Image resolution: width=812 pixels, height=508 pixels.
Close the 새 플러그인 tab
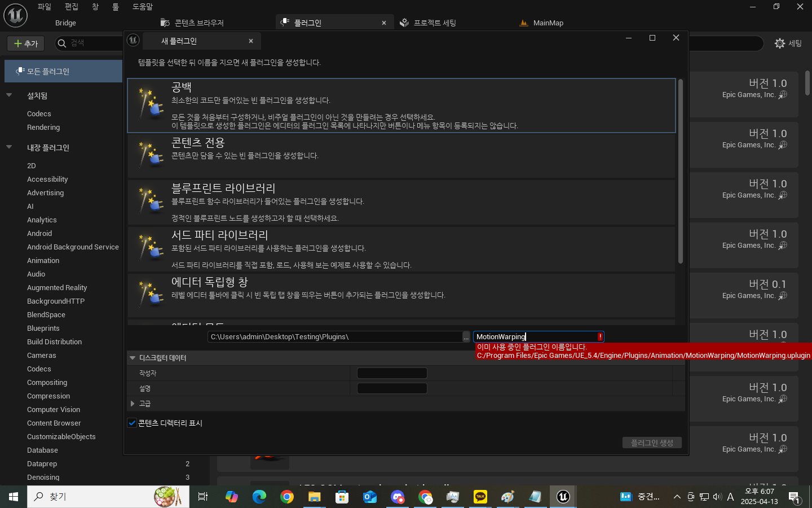pyautogui.click(x=251, y=41)
